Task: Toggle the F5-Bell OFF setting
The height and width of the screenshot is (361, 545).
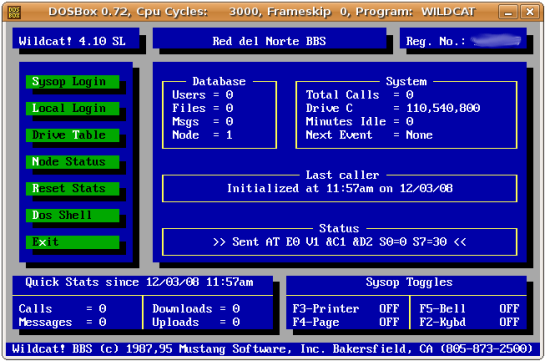Action: tap(469, 309)
